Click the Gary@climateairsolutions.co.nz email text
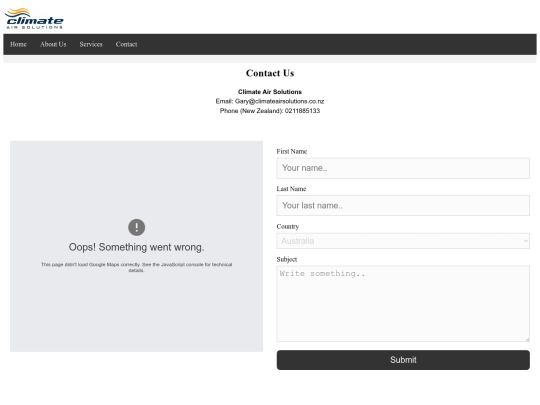The width and height of the screenshot is (540, 405). tap(279, 101)
